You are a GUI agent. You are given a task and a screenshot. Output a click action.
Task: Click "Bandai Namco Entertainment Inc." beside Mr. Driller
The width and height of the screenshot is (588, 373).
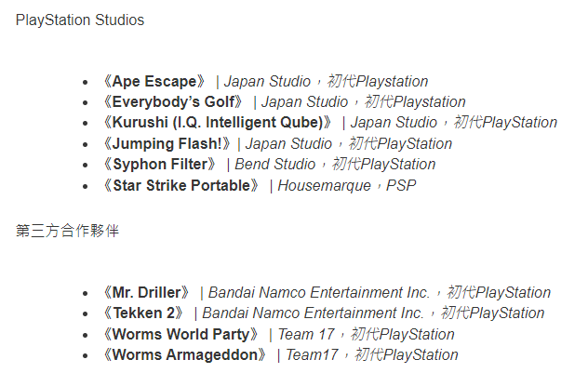tap(319, 292)
